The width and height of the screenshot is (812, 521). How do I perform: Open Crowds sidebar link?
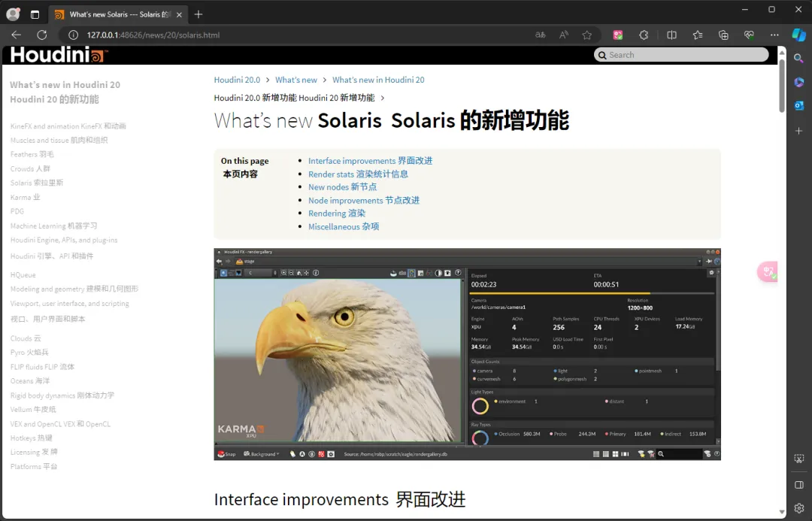tap(30, 168)
